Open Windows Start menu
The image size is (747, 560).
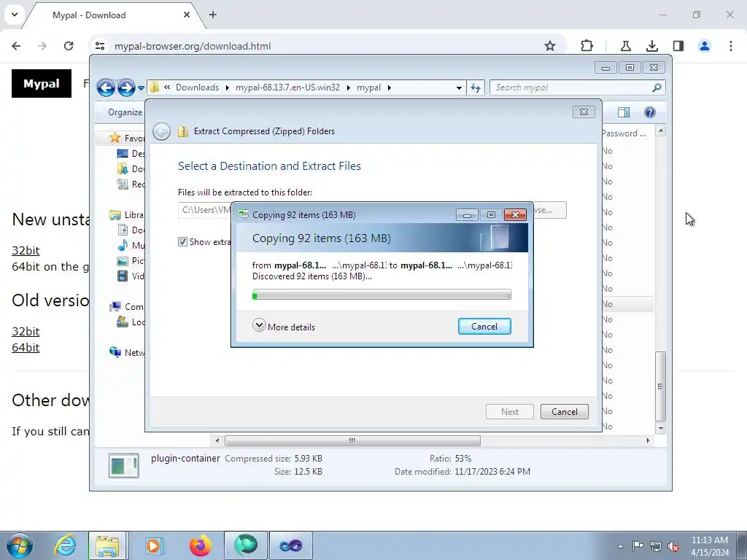20,545
